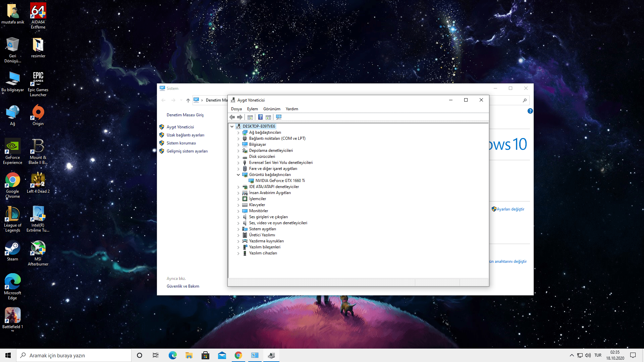Expand the Ağ bağdaştırıcıları node
The image size is (644, 362).
pyautogui.click(x=238, y=132)
